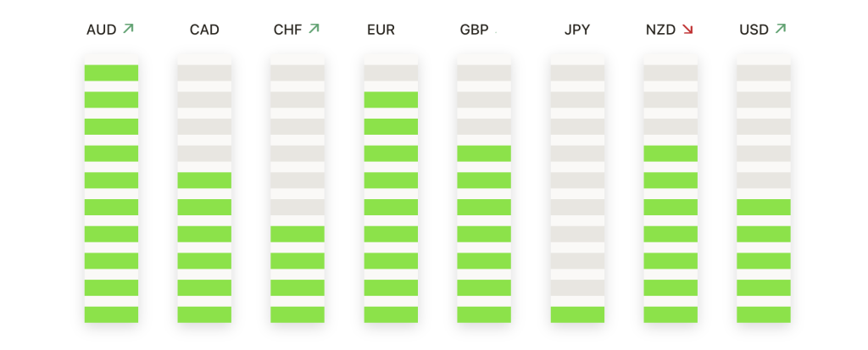Open the CHF currency label
Viewport: 868px width, 350px height.
pyautogui.click(x=288, y=31)
